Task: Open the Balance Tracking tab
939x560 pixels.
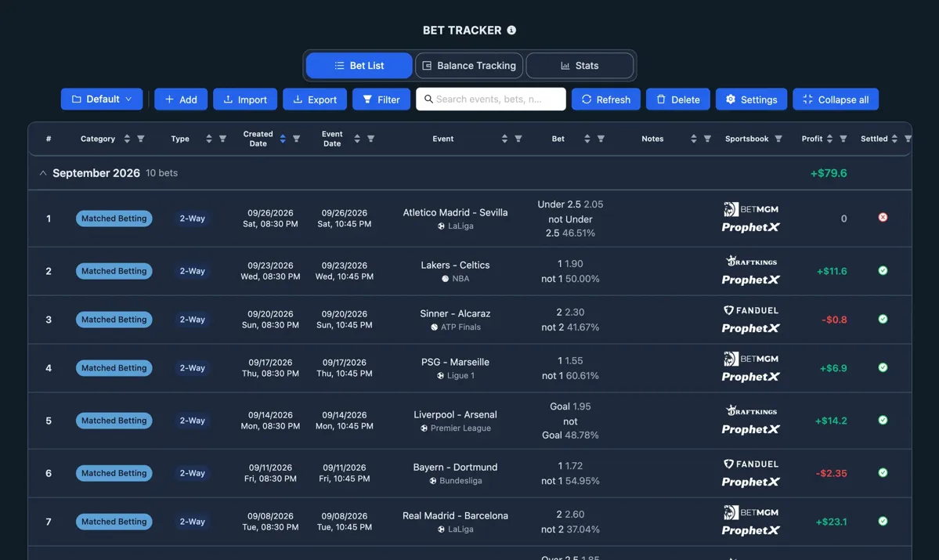Action: [x=469, y=65]
